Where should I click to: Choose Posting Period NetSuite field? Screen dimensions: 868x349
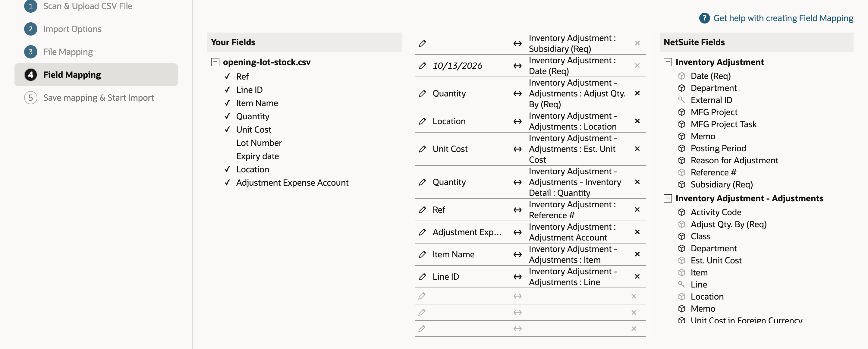(x=718, y=148)
